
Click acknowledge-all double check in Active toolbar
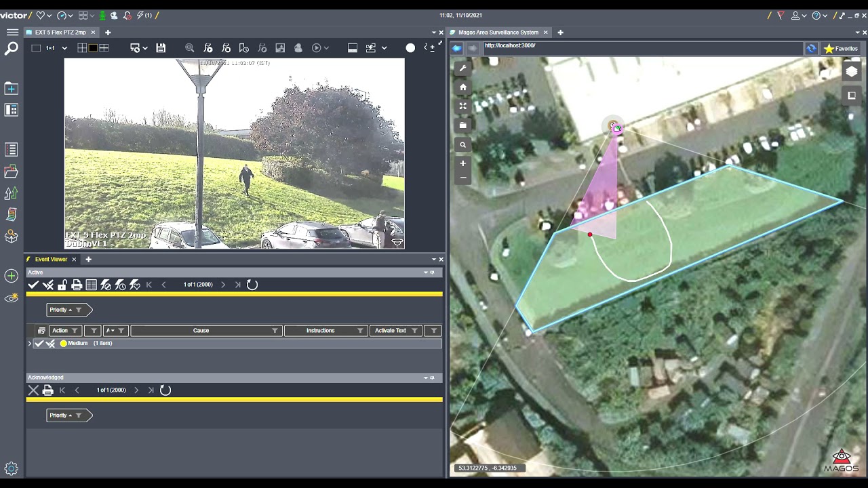point(48,285)
